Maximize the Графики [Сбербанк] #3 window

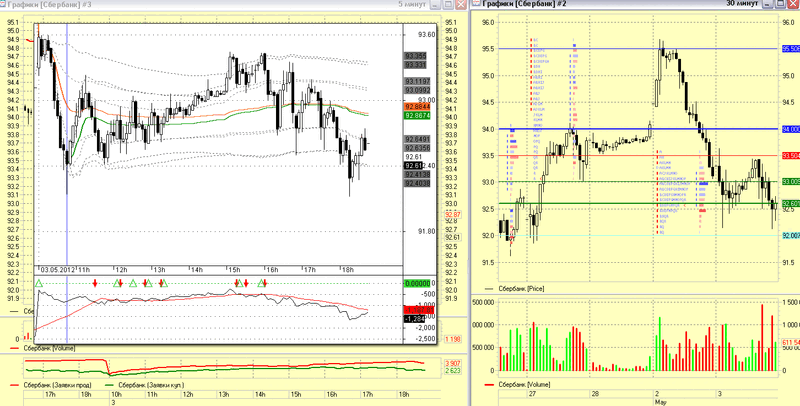coord(447,4)
